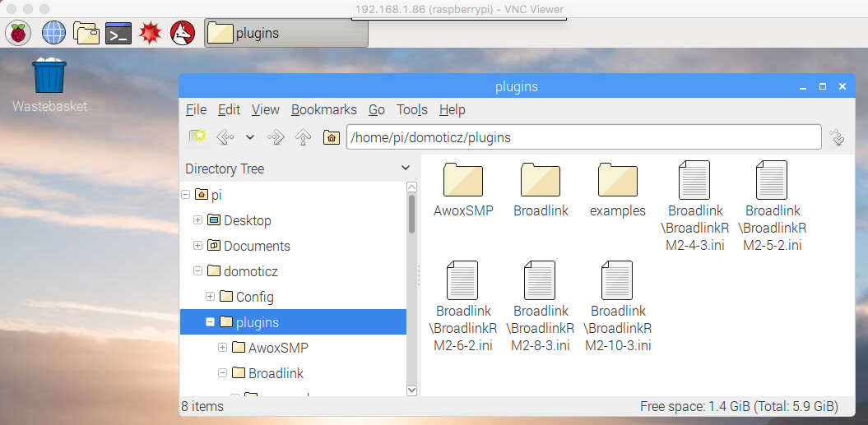Select the plugins taskbar window button
Screen dimensions: 868x425
pos(286,33)
